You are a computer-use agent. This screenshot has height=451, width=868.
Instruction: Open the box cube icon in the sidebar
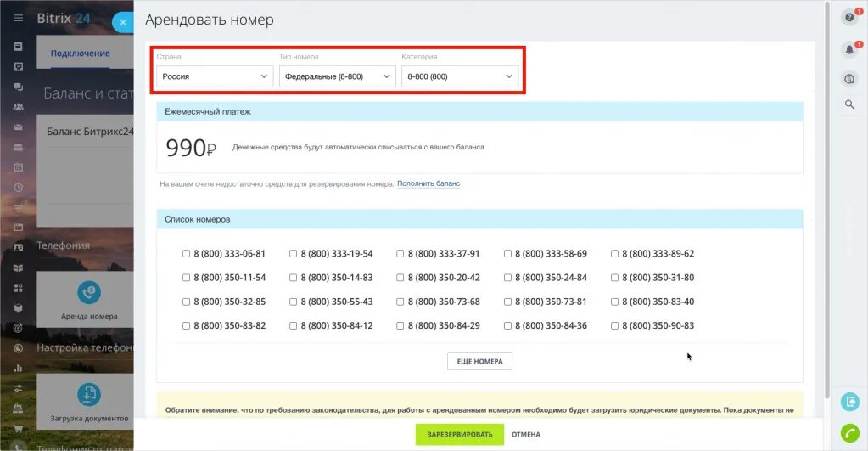coord(19,308)
